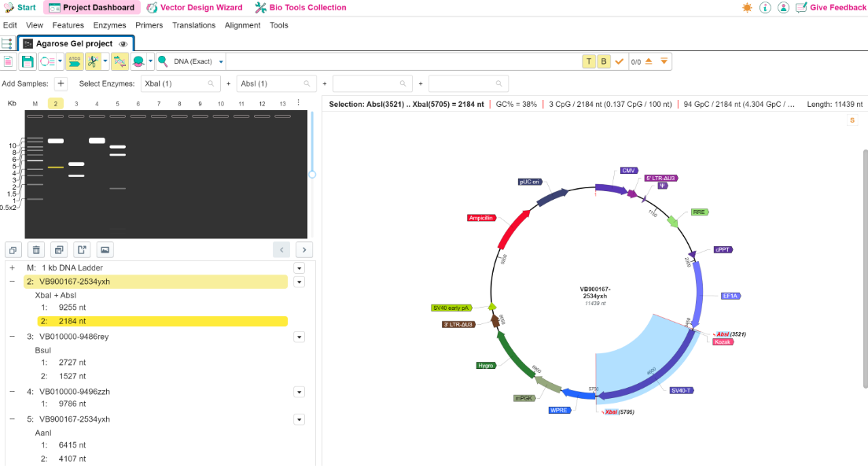
Task: Click the gel zoom slider handle
Action: tap(312, 175)
